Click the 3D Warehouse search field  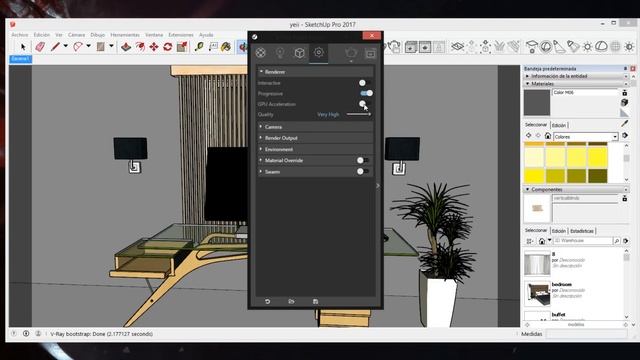point(583,241)
